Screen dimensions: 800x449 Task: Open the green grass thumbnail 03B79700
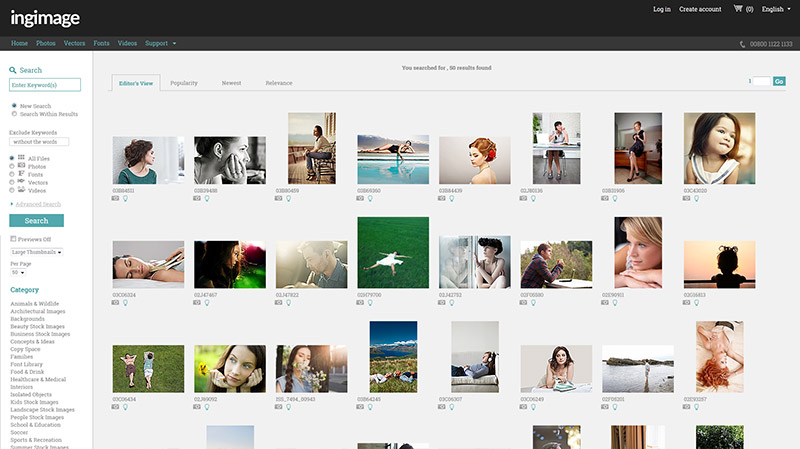pos(393,253)
